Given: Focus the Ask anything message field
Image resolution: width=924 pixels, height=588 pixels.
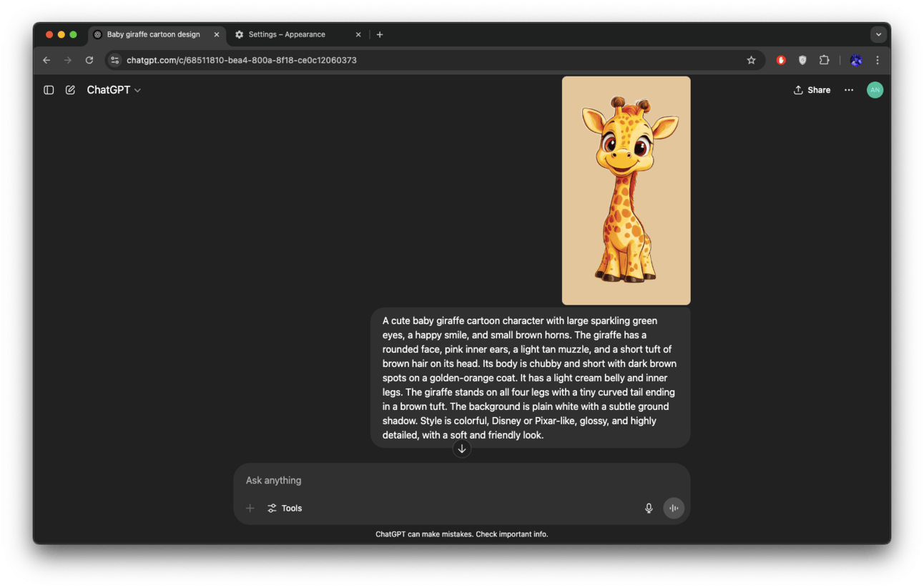Looking at the screenshot, I should (462, 480).
